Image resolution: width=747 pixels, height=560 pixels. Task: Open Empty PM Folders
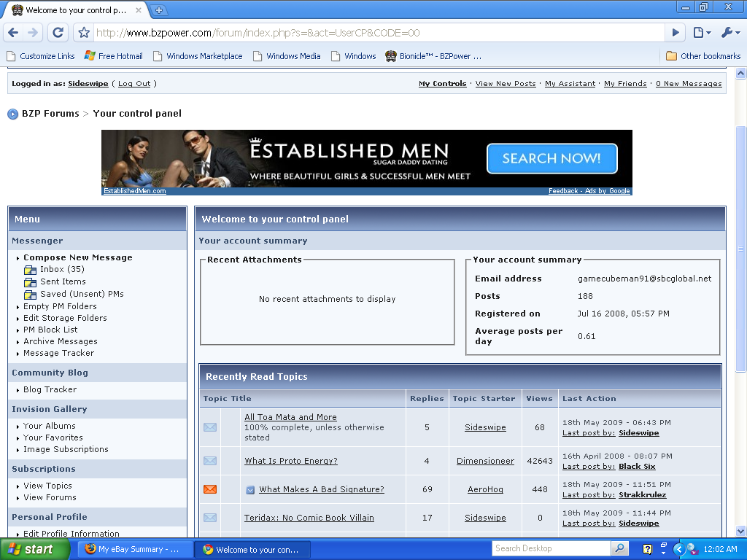[x=60, y=306]
